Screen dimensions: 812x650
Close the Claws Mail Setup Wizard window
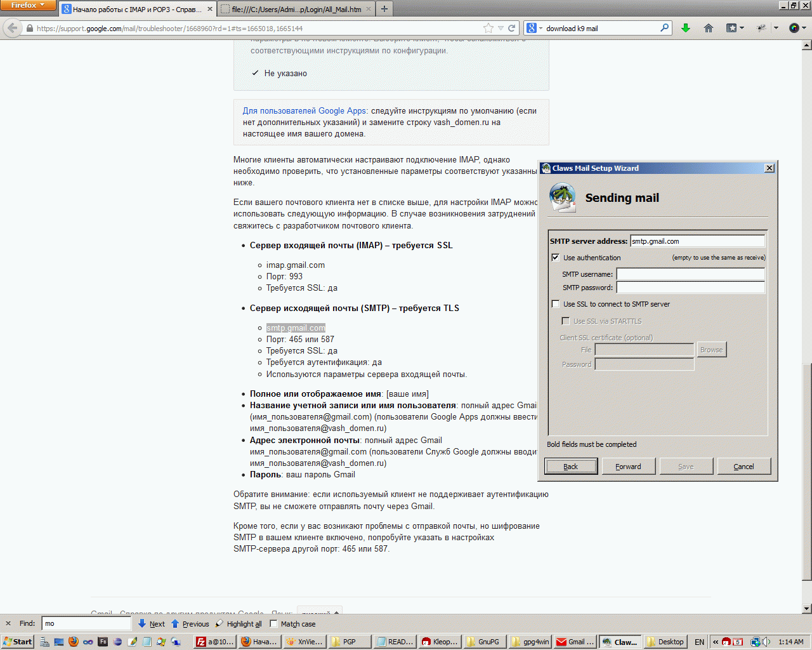tap(769, 168)
